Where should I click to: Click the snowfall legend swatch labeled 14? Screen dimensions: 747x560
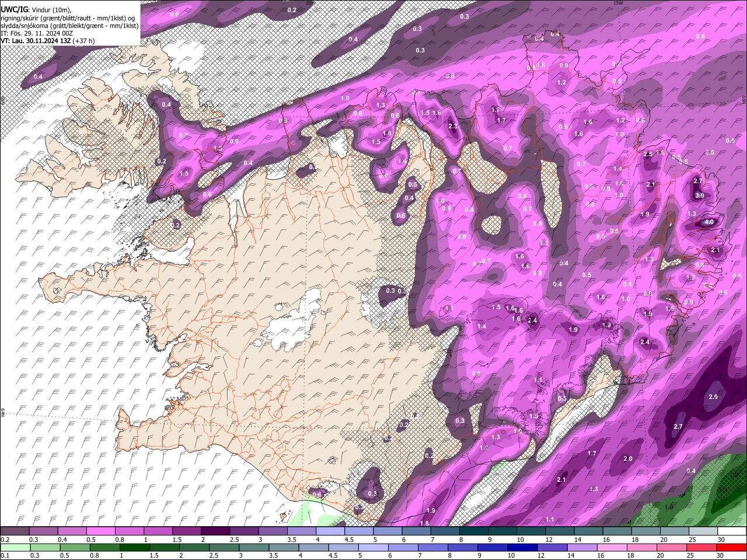click(x=588, y=531)
